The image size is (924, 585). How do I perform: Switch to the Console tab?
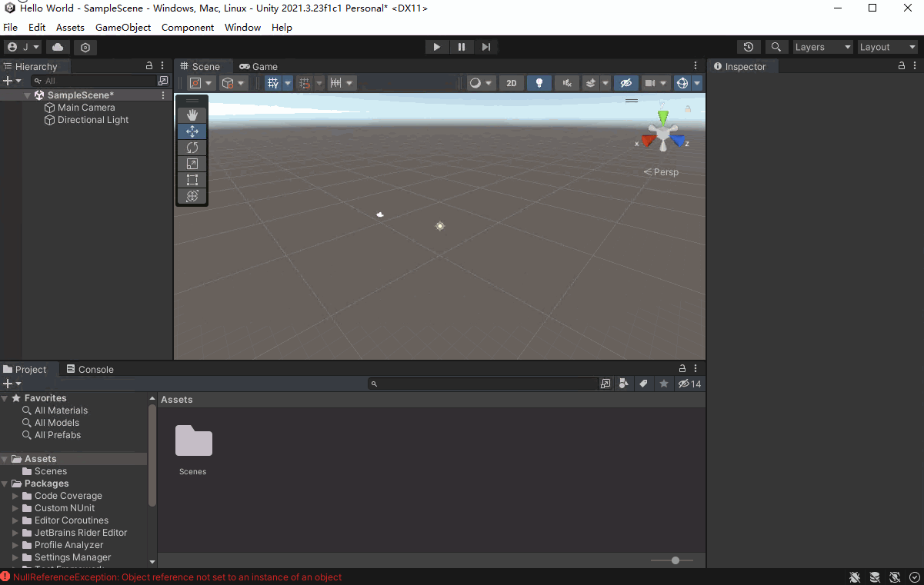(x=90, y=370)
